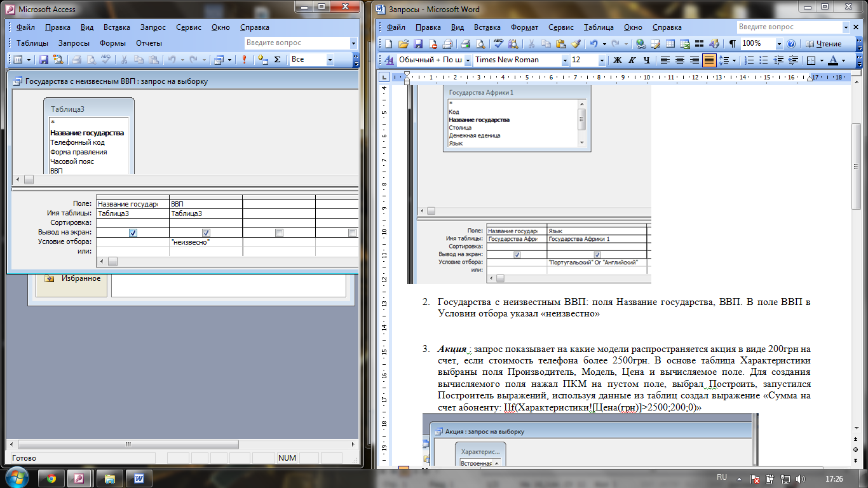Open Access Файл menu

26,27
